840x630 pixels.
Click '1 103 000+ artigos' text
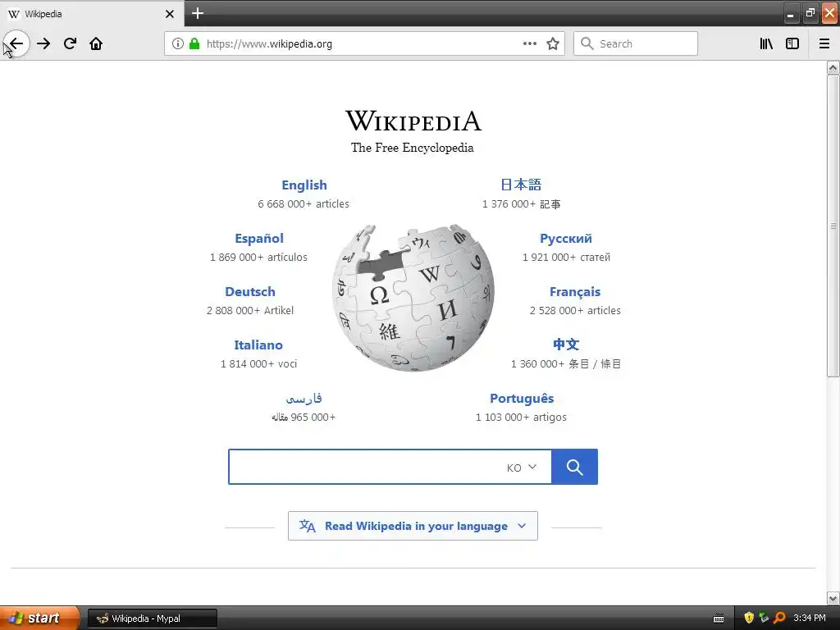tap(521, 417)
